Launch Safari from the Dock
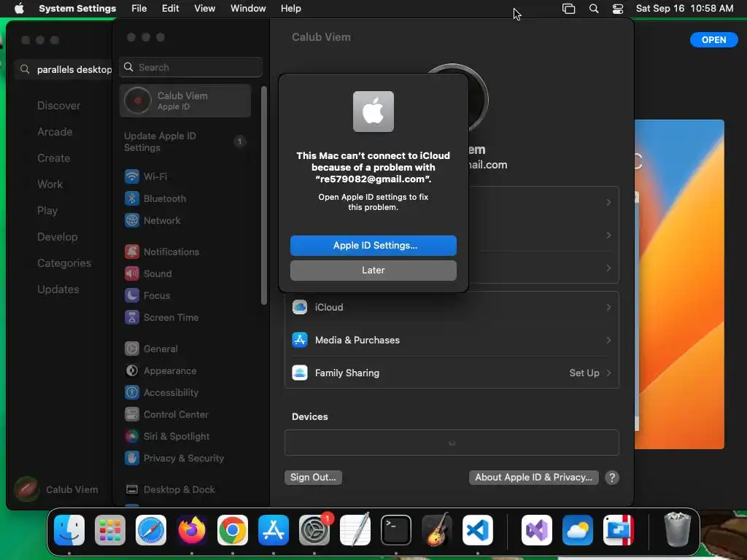Screen dimensions: 747x560 coord(151,530)
